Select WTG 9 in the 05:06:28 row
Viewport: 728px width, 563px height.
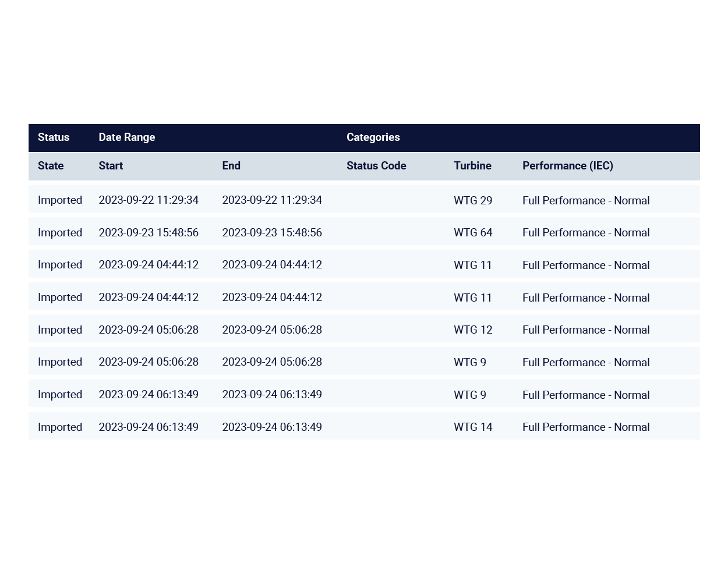[x=470, y=363]
